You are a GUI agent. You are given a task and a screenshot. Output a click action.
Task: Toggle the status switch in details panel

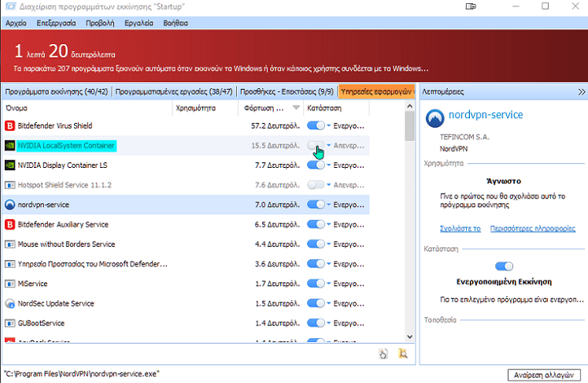[504, 266]
